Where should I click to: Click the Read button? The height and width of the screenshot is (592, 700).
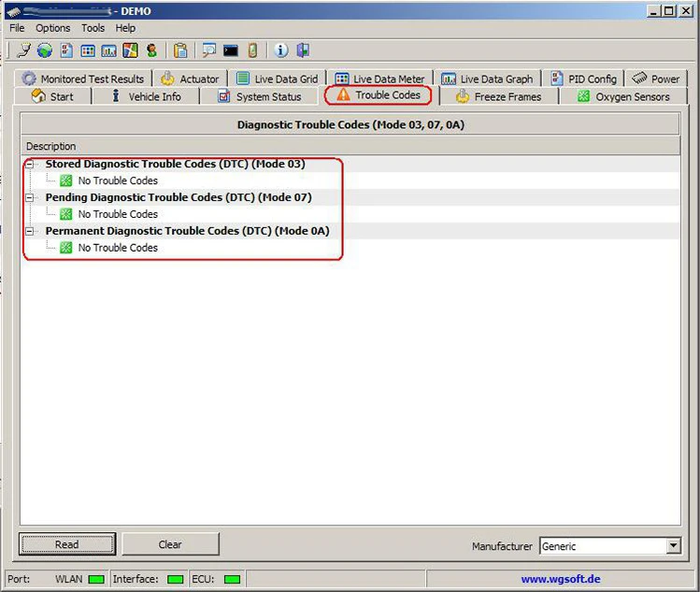[x=67, y=544]
